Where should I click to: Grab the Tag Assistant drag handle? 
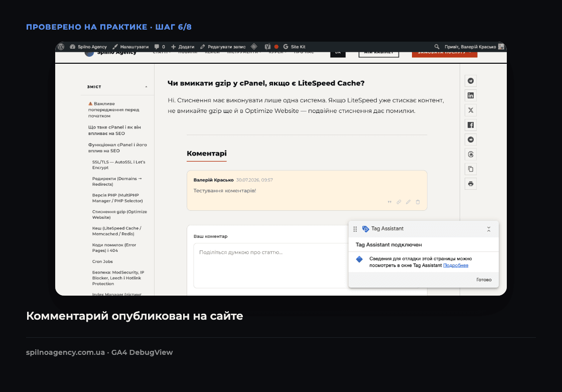355,229
